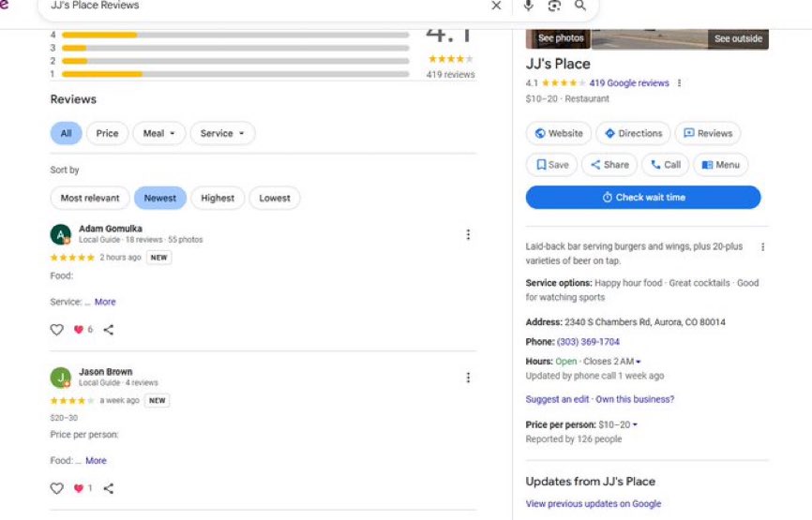812x520 pixels.
Task: Expand Price per person $10–20 dropdown
Action: coord(618,424)
